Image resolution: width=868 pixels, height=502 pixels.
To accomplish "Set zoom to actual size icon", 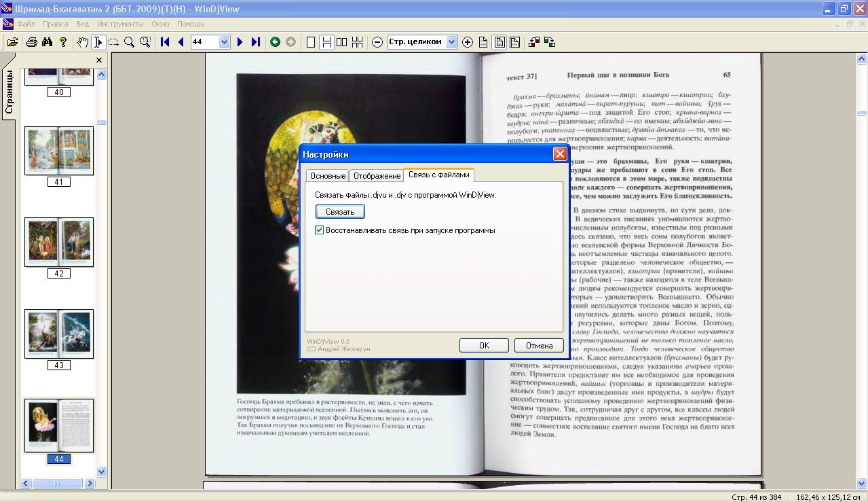I will (x=483, y=42).
